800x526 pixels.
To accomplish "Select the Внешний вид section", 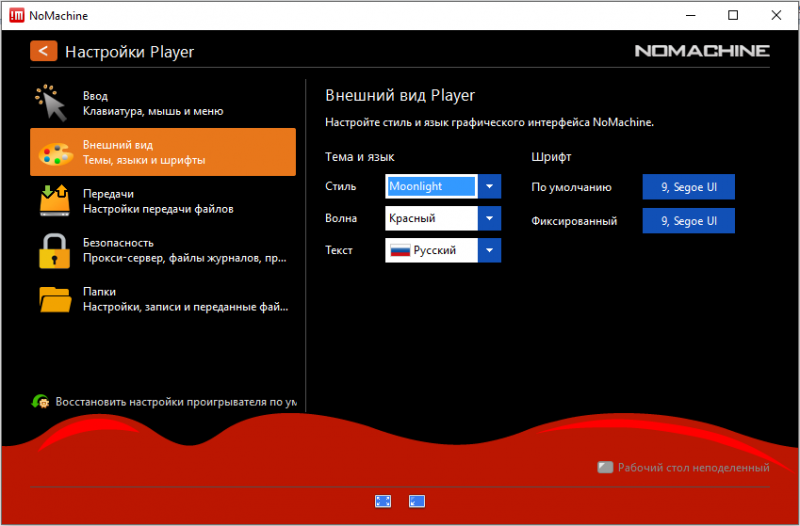I will click(163, 152).
